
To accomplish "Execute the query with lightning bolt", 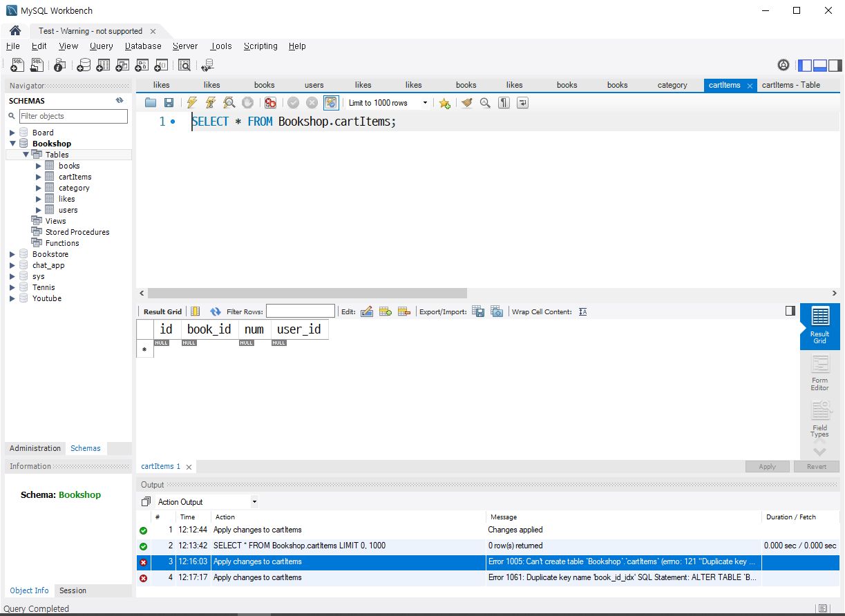I will point(192,102).
